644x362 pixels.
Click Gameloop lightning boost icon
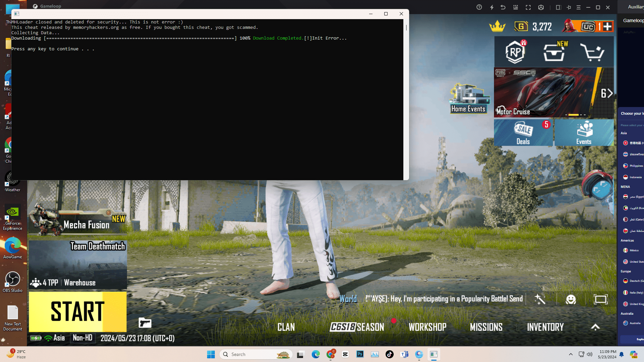[492, 7]
